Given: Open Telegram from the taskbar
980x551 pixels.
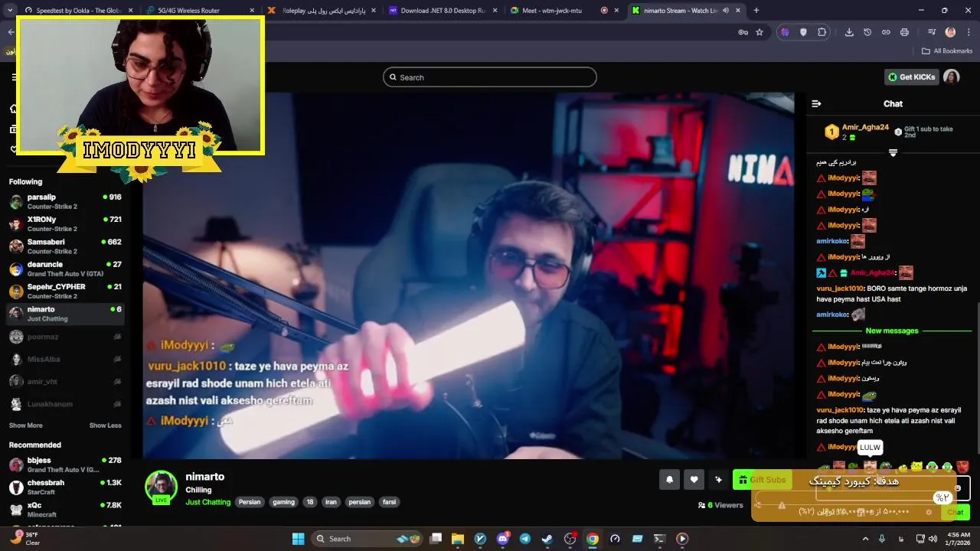Looking at the screenshot, I should click(x=524, y=539).
